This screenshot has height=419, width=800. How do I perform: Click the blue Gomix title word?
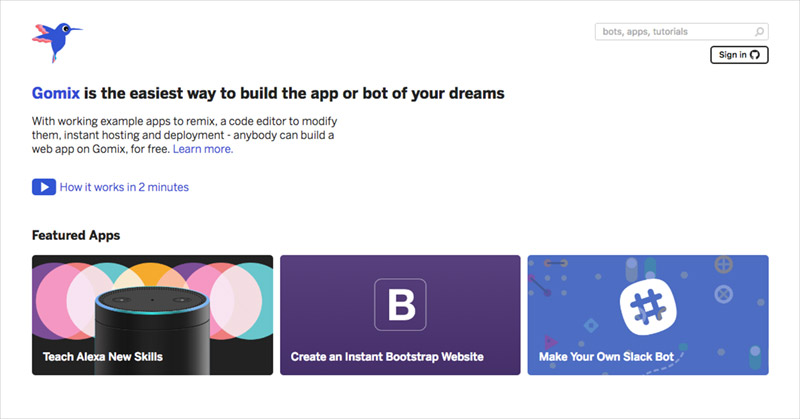(56, 93)
